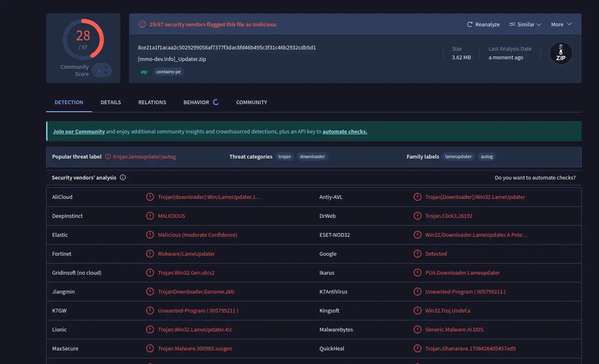
Task: Click the ESET-NOD32 detection warning icon
Action: coord(418,235)
